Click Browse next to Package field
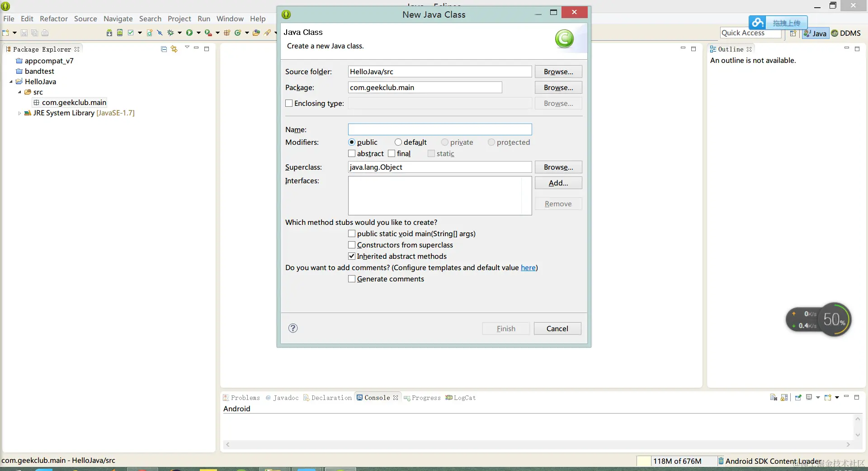 (558, 87)
